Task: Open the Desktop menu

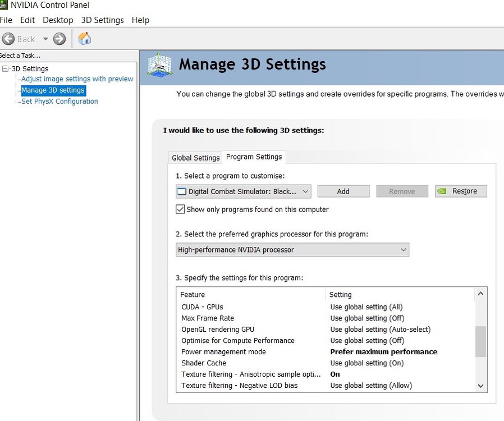Action: (x=58, y=20)
